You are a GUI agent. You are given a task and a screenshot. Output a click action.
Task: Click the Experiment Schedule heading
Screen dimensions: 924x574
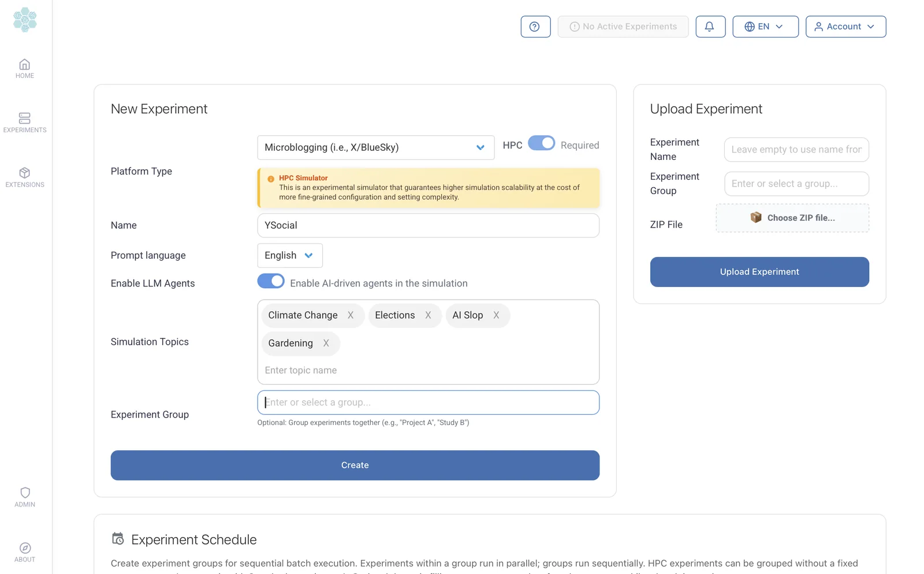tap(194, 539)
